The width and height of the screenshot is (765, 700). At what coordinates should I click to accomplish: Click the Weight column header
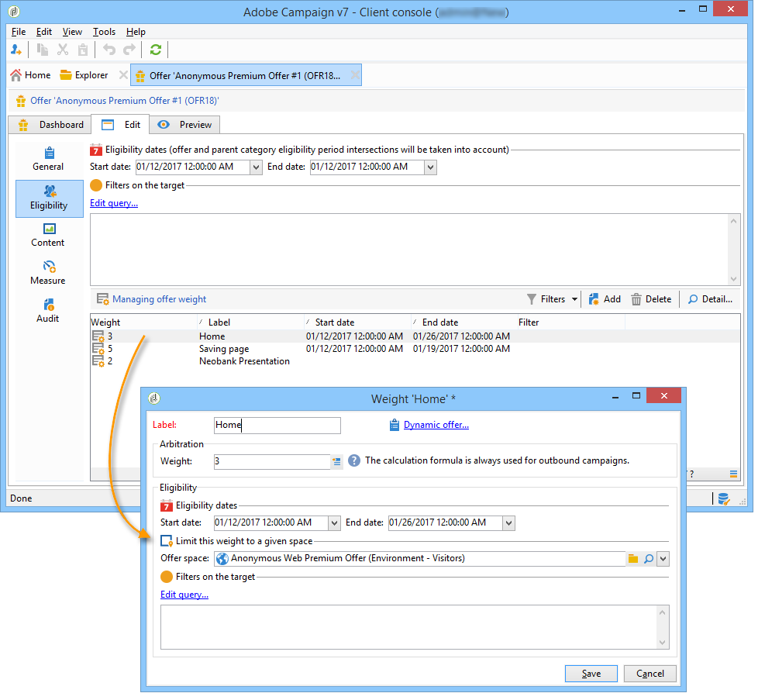(143, 322)
